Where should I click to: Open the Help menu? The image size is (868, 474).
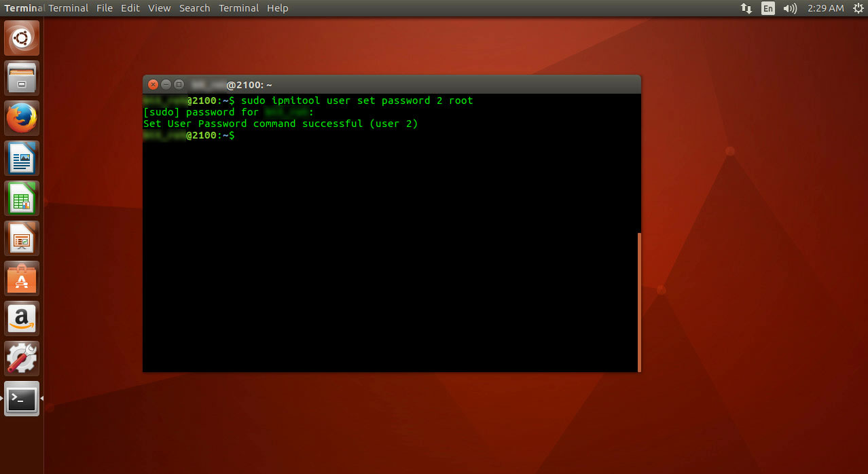point(278,8)
